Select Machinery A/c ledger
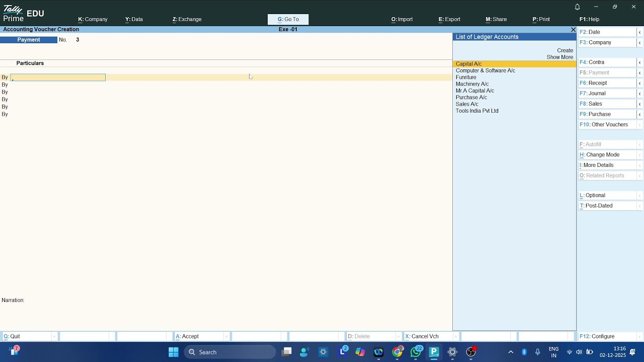Screen dimensions: 644x362 (514, 84)
